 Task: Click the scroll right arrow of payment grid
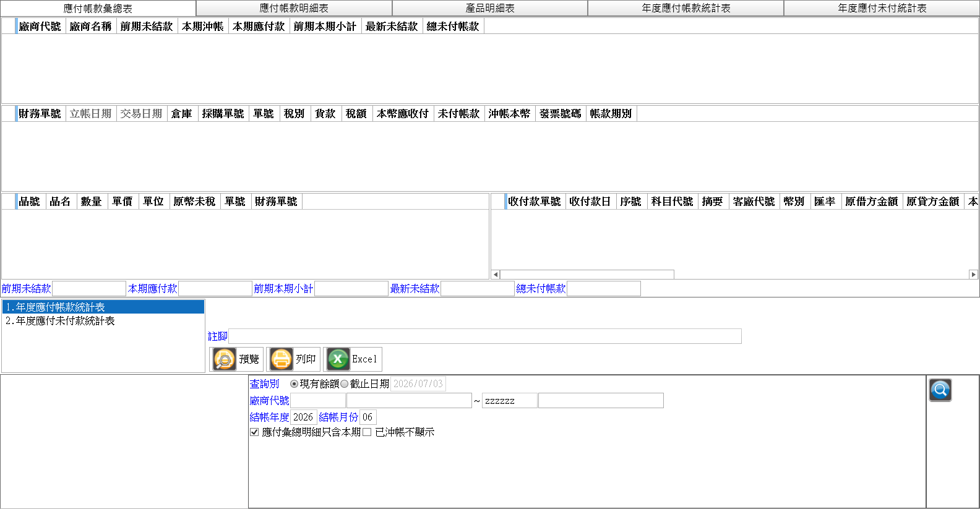(973, 275)
